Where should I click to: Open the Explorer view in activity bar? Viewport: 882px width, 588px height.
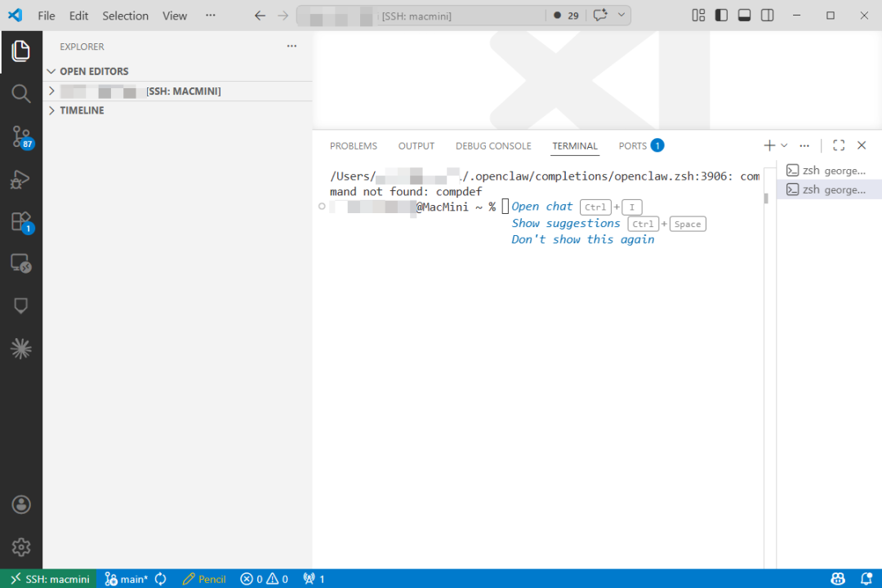(20, 51)
